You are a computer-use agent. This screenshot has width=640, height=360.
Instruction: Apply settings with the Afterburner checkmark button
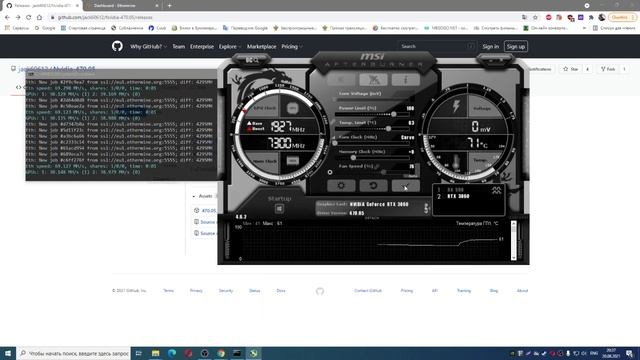pos(405,186)
